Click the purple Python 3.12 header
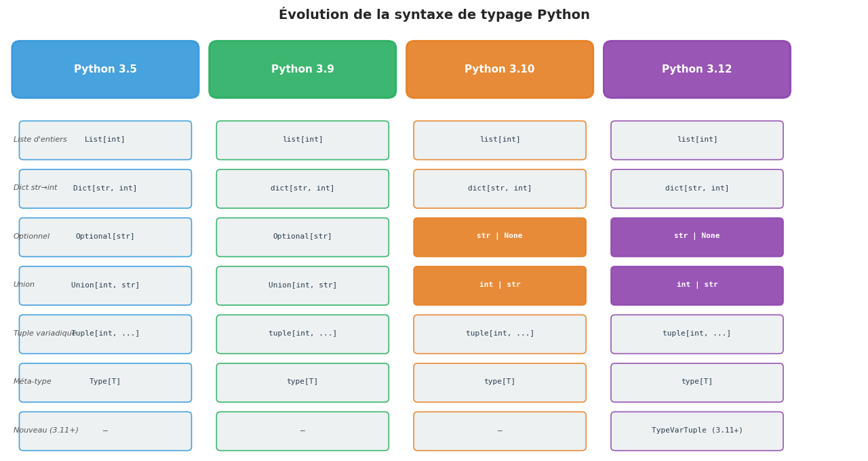The height and width of the screenshot is (461, 868). point(696,68)
